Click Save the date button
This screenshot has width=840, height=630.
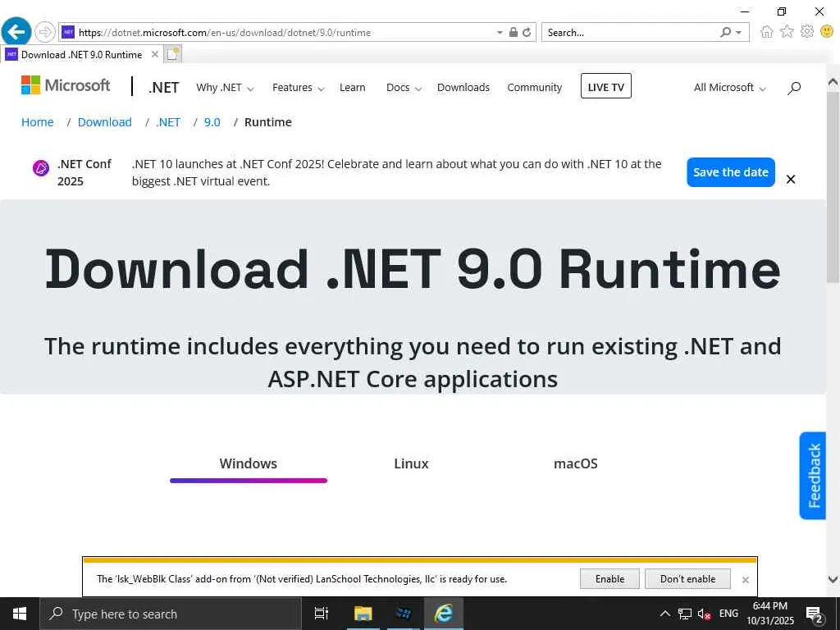click(x=731, y=172)
